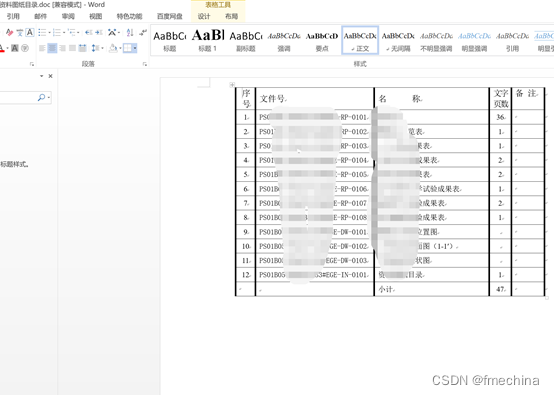Click the table borders icon
The width and height of the screenshot is (554, 395).
127,48
